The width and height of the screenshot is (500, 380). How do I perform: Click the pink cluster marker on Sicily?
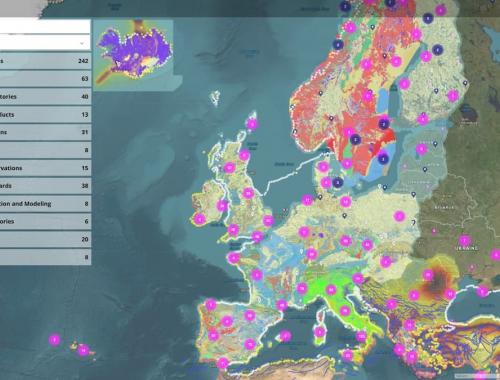pyautogui.click(x=348, y=355)
